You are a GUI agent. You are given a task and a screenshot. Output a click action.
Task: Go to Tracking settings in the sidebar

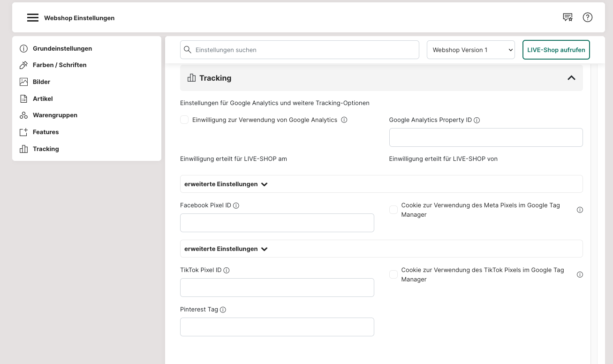(x=45, y=149)
